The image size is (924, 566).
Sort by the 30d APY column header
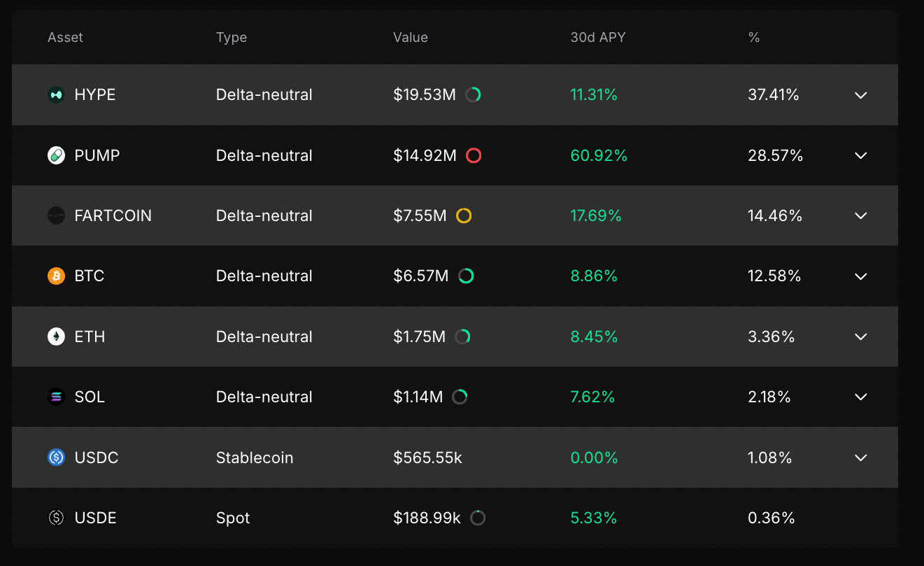[x=597, y=38]
